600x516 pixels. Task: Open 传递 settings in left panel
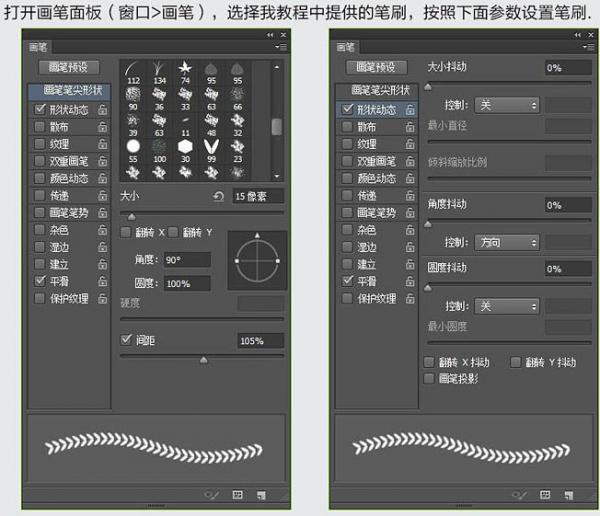point(59,196)
